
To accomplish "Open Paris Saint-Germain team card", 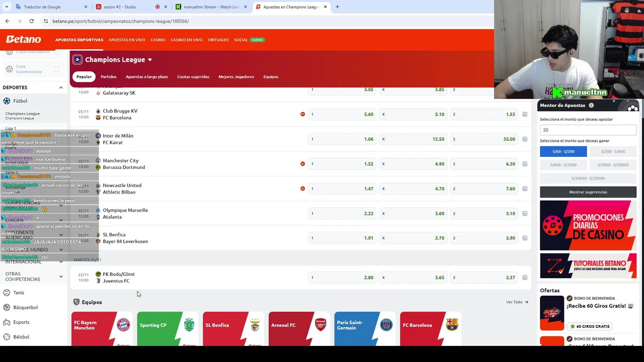I will coord(365,329).
